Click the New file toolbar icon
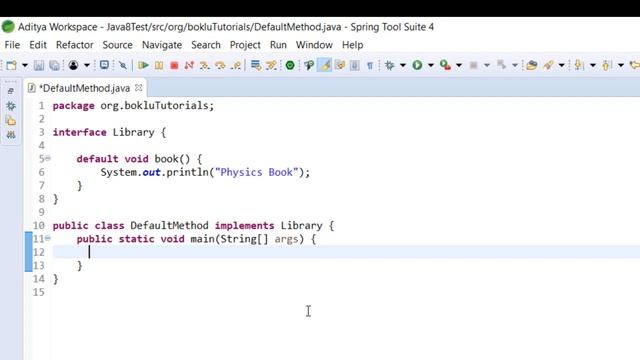This screenshot has width=640, height=360. [x=11, y=65]
